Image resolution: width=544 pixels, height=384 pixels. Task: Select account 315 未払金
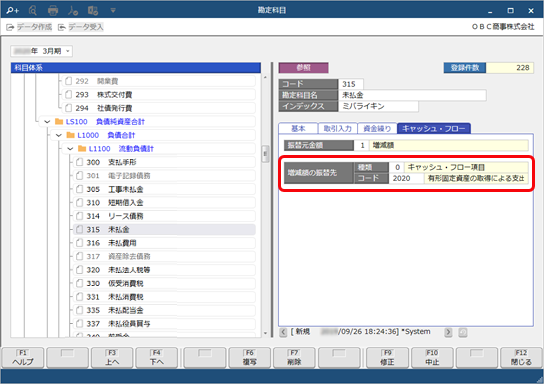(164, 230)
